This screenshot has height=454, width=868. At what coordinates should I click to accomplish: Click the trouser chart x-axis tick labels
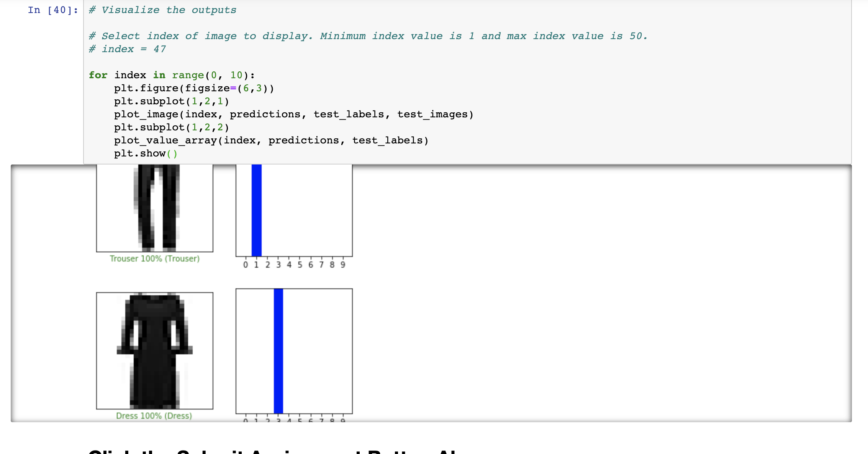pyautogui.click(x=294, y=265)
